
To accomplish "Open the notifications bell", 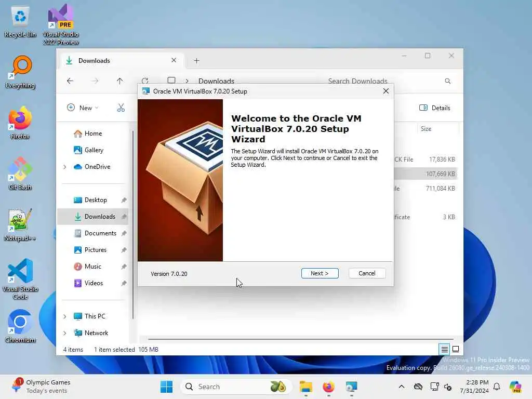I will point(497,387).
